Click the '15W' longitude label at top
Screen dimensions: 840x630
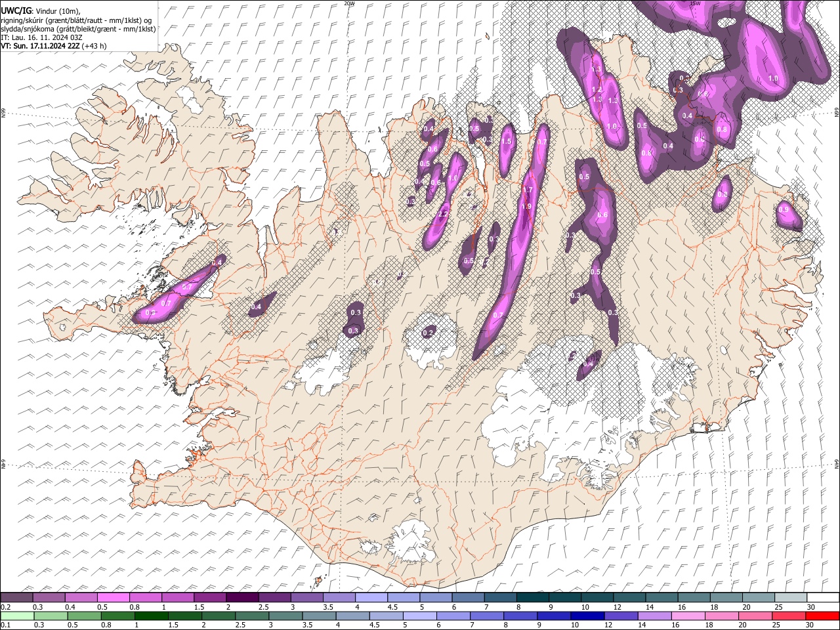click(x=695, y=3)
